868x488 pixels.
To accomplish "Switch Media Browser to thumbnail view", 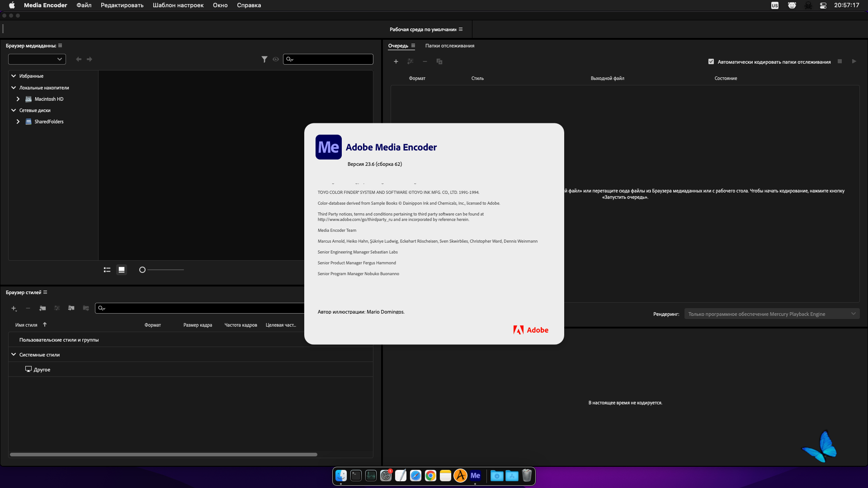I will (x=122, y=270).
